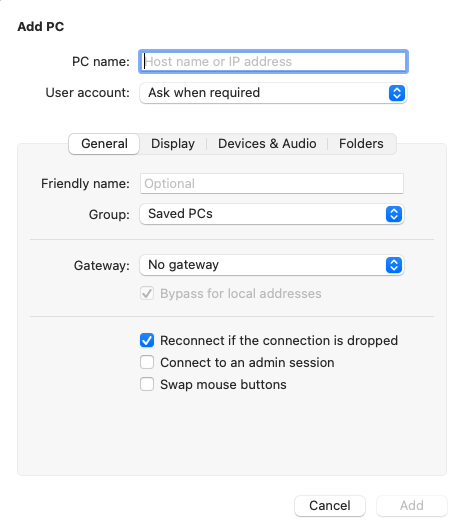Open the Ask when required dropdown

273,93
